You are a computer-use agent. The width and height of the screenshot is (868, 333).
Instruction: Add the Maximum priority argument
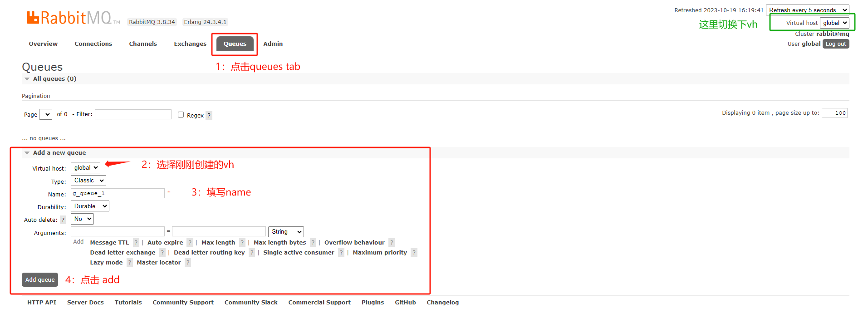[380, 252]
